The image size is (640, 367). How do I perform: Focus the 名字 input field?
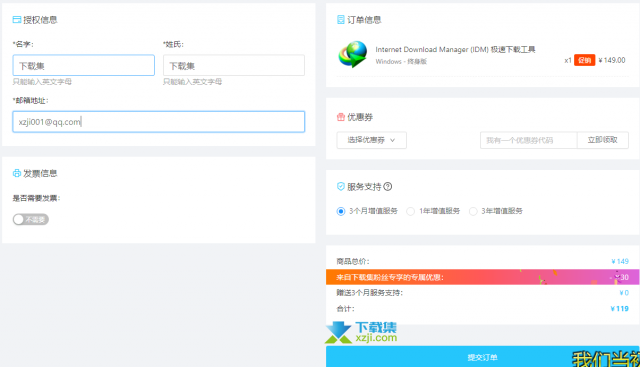coord(84,65)
